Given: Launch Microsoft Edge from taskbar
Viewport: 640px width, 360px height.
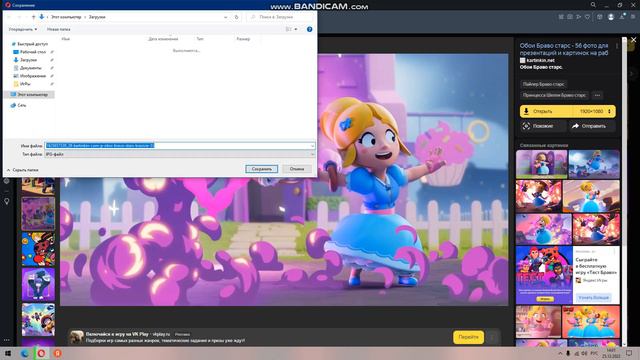Looking at the screenshot, I should click(24, 353).
